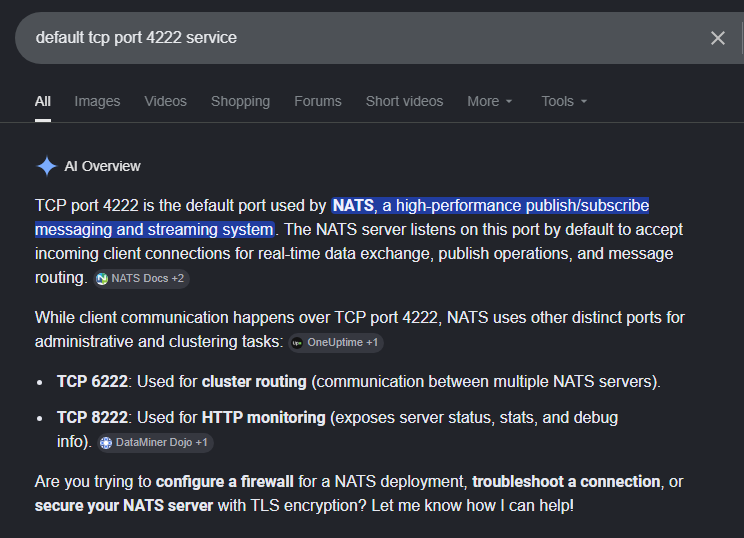This screenshot has width=744, height=538.
Task: Click the highlighted NATS messaging system text
Action: tap(342, 217)
